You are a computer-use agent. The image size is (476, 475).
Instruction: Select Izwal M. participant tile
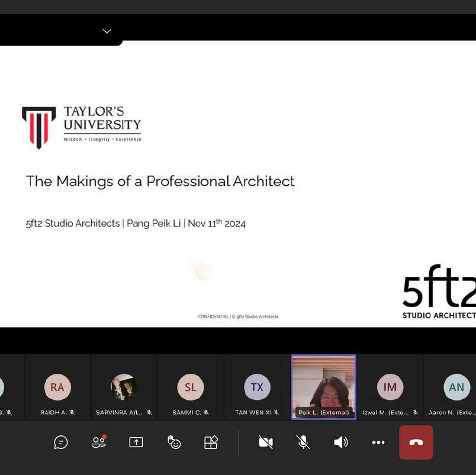pos(390,387)
